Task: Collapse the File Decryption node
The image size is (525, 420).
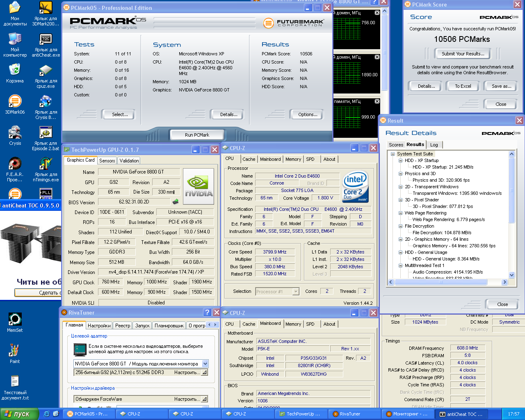Action: click(400, 226)
